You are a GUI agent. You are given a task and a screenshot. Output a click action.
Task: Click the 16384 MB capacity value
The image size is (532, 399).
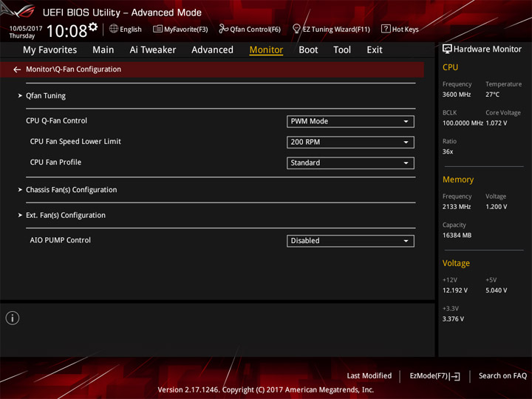457,235
